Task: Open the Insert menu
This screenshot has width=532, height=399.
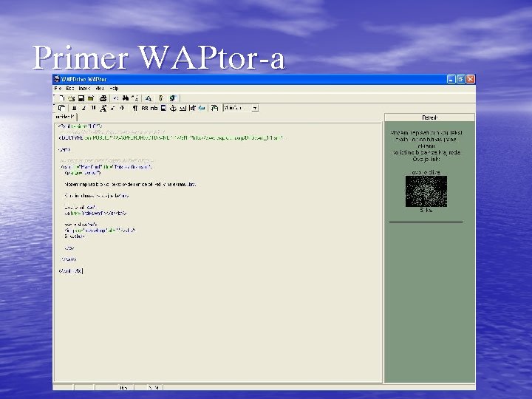Action: click(x=84, y=88)
